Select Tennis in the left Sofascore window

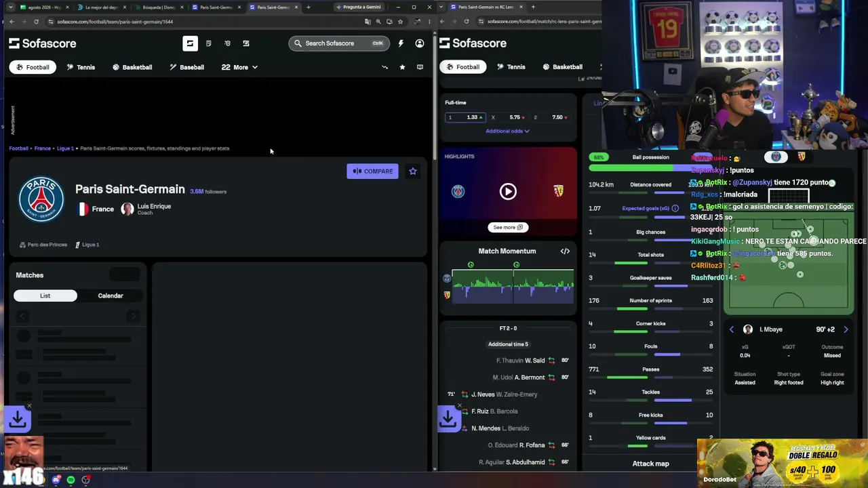pyautogui.click(x=81, y=67)
